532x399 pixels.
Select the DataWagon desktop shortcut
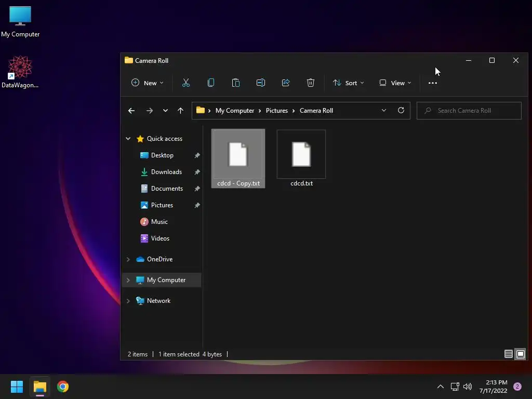[20, 72]
